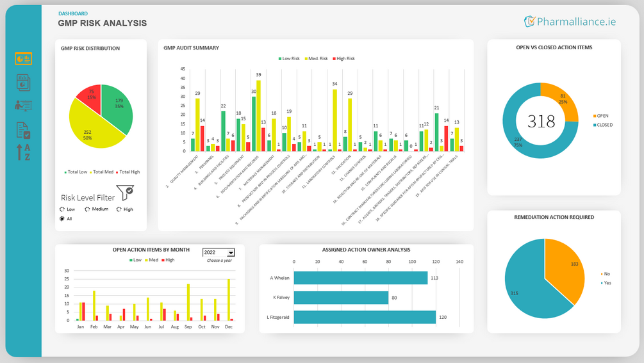Click the A Whelan bar in owner analysis

(x=361, y=278)
